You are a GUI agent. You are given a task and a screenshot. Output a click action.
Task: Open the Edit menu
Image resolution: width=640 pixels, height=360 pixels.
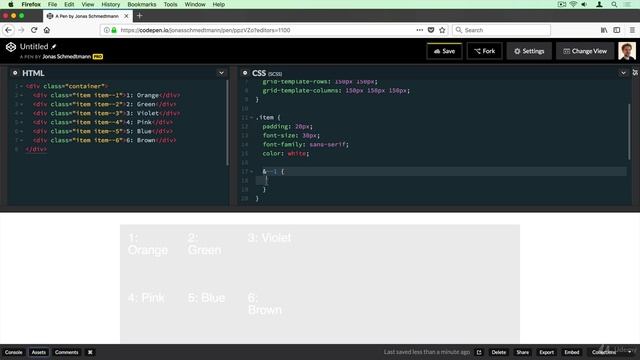(x=69, y=4)
